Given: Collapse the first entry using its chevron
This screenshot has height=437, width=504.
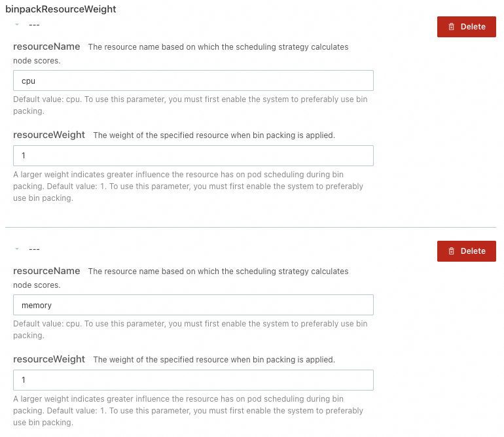Looking at the screenshot, I should pos(17,24).
